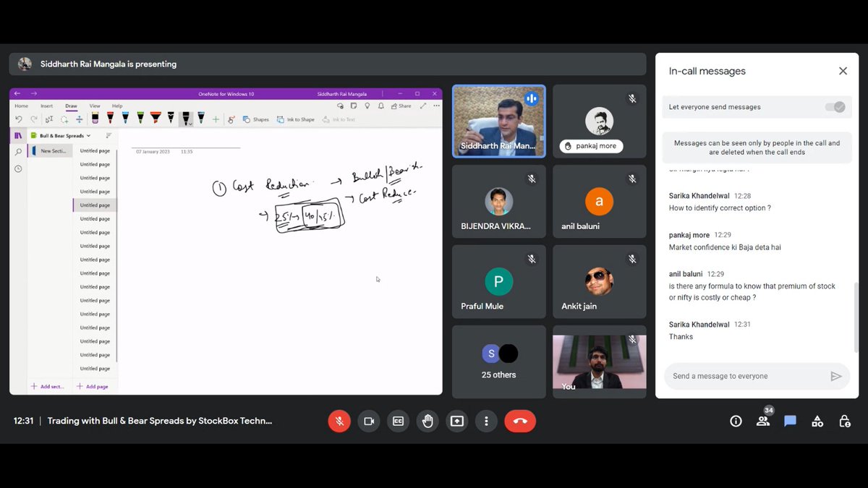
Task: Click the back arrow in OneNote title bar
Action: (x=17, y=93)
